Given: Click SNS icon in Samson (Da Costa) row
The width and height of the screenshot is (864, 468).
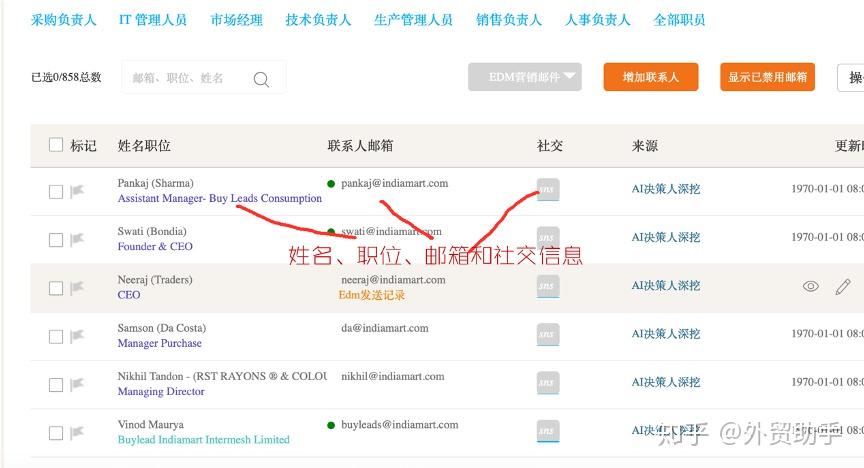Looking at the screenshot, I should [x=548, y=335].
